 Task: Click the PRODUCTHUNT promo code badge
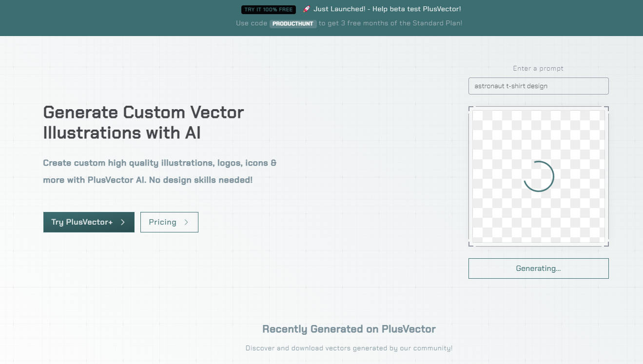pyautogui.click(x=293, y=23)
